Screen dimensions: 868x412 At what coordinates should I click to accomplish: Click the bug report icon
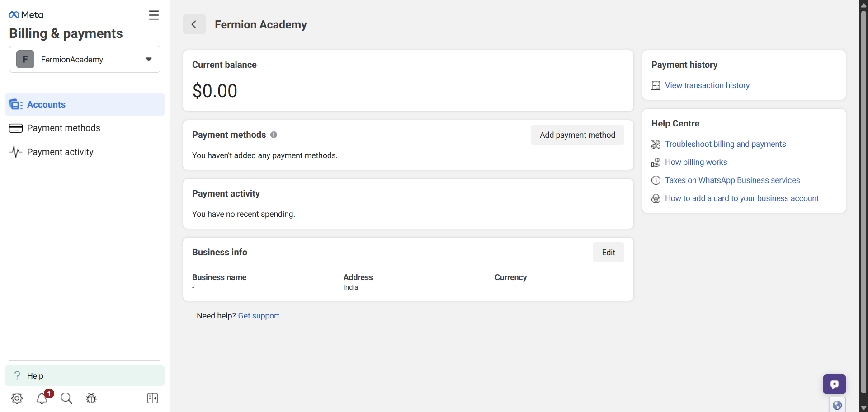[x=91, y=398]
